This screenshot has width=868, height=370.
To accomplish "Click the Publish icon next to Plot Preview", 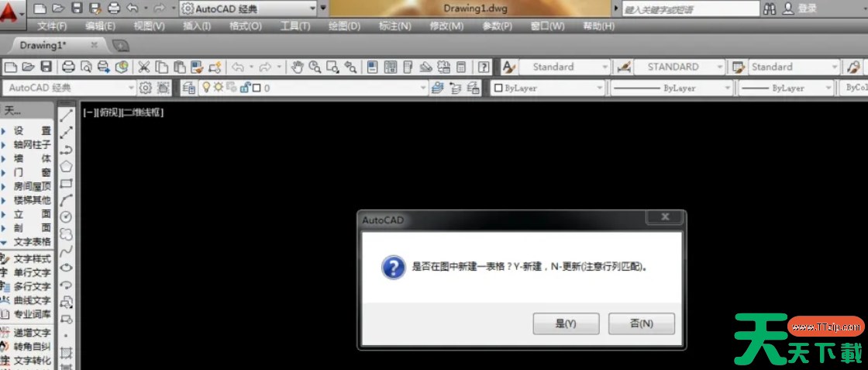I will 104,67.
